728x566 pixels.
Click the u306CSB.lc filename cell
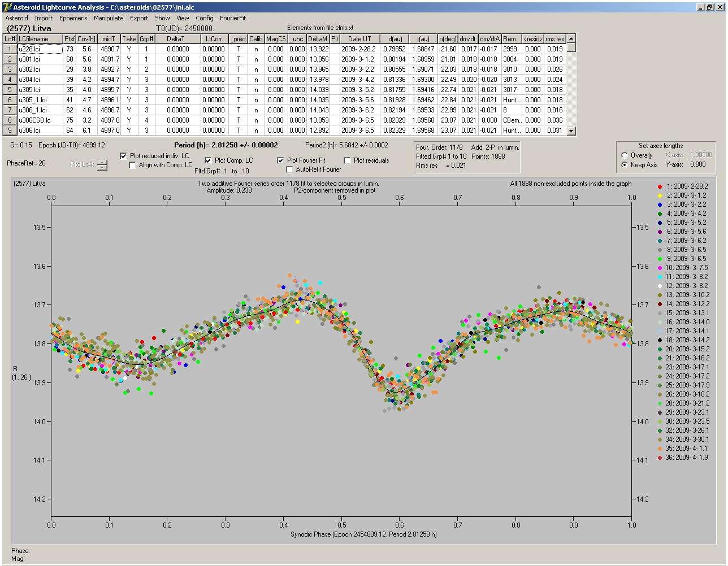[40, 120]
